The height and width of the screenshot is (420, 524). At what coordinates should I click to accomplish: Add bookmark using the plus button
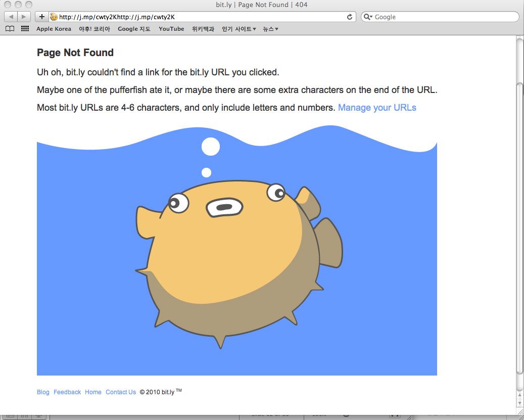[42, 17]
